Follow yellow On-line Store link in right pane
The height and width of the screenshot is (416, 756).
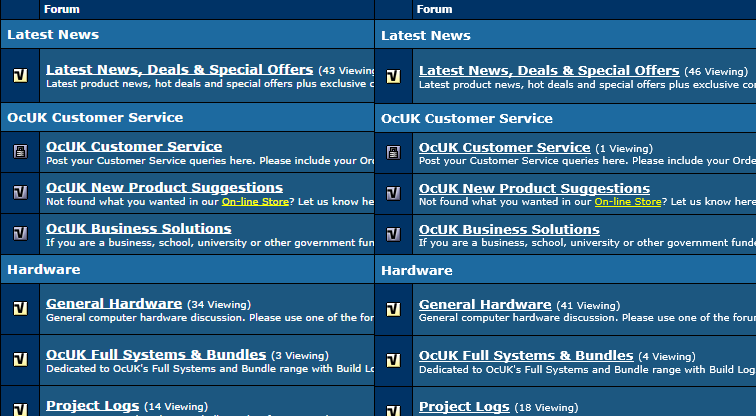(628, 201)
